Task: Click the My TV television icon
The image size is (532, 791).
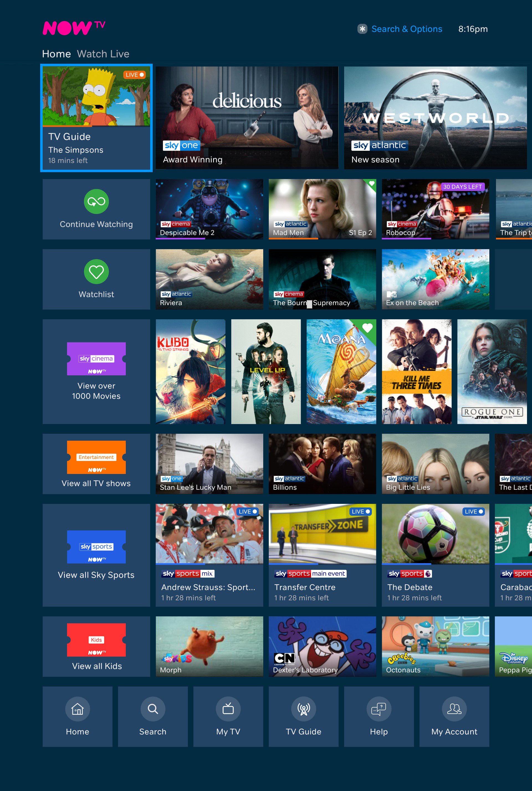Action: [228, 709]
